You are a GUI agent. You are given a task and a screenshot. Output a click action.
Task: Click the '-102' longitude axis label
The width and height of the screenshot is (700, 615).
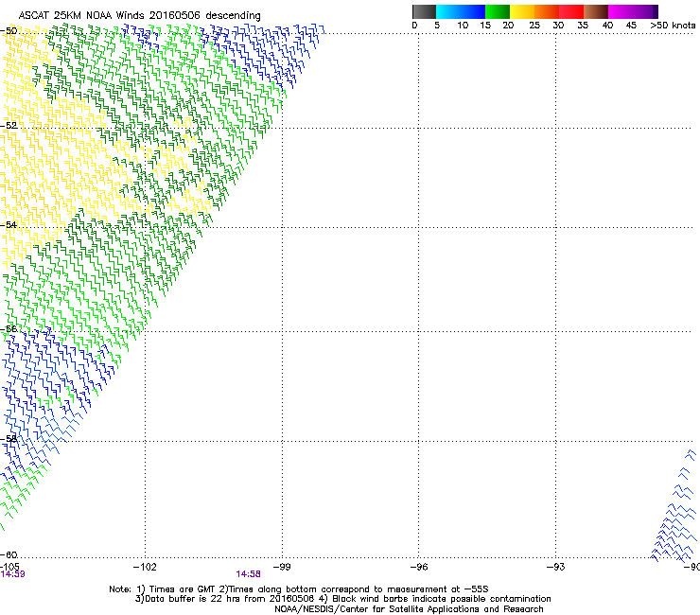pyautogui.click(x=145, y=567)
